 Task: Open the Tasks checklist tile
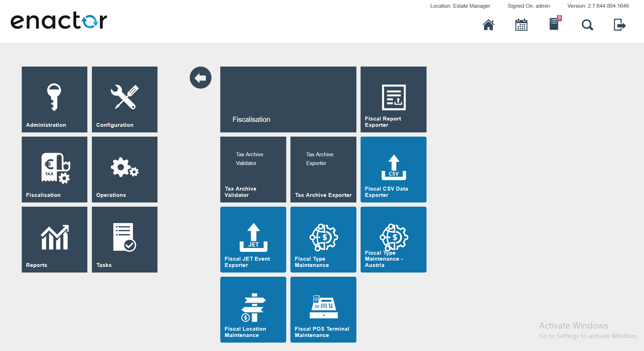coord(125,240)
